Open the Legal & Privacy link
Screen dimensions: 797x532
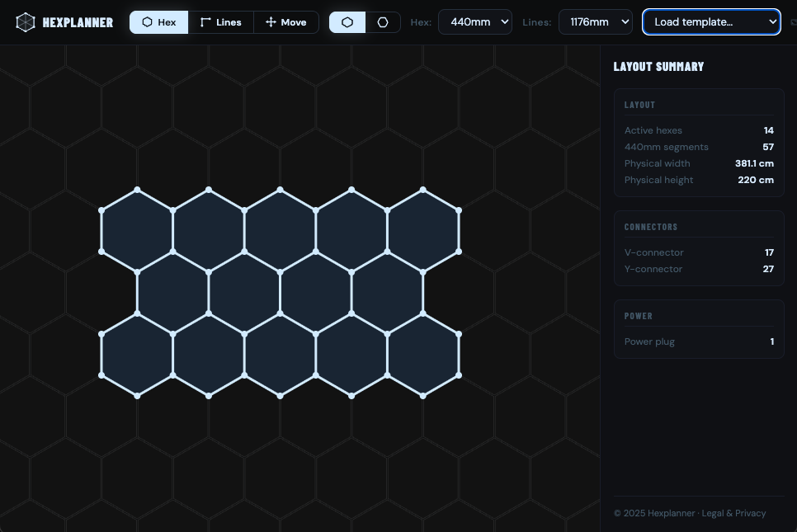point(734,513)
